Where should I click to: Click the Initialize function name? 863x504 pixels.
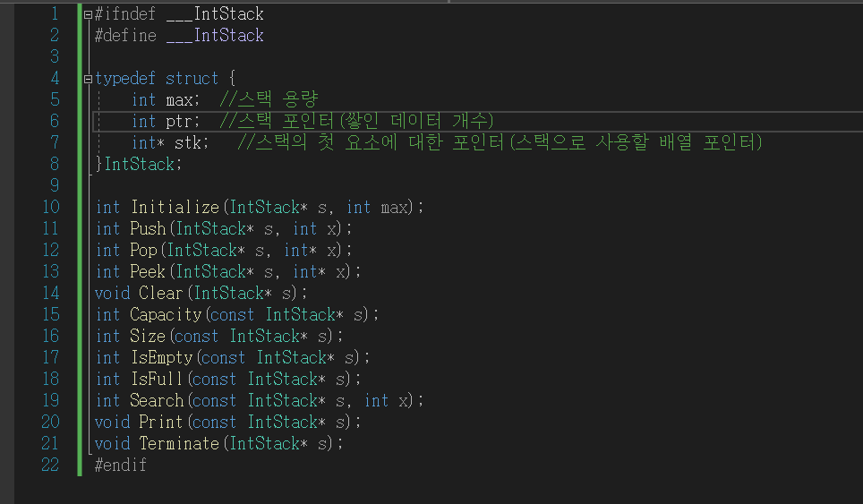[x=175, y=208]
